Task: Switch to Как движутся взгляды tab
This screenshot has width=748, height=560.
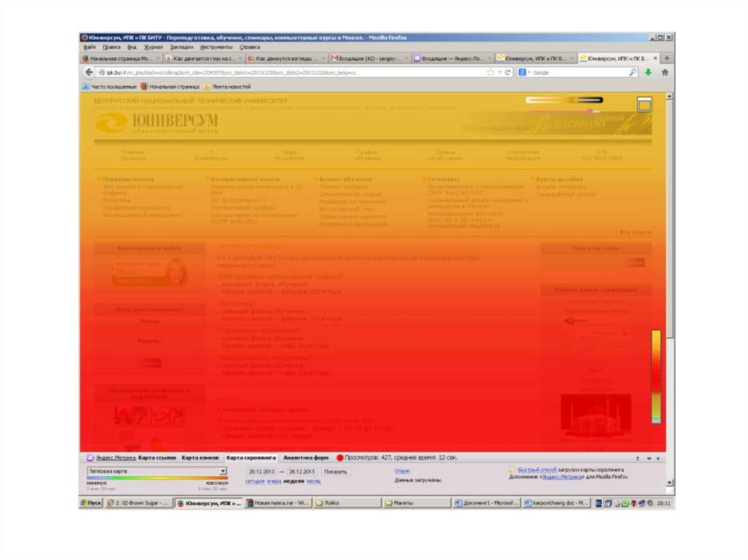Action: tap(286, 58)
